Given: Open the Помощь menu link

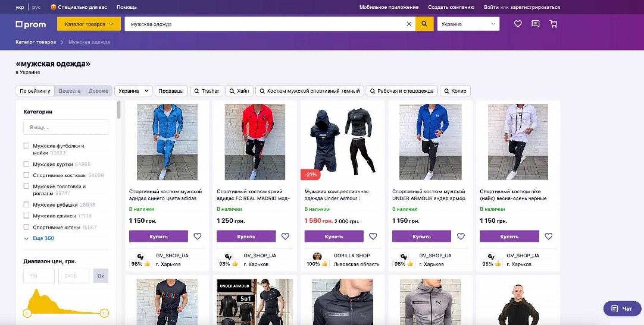Looking at the screenshot, I should [127, 7].
